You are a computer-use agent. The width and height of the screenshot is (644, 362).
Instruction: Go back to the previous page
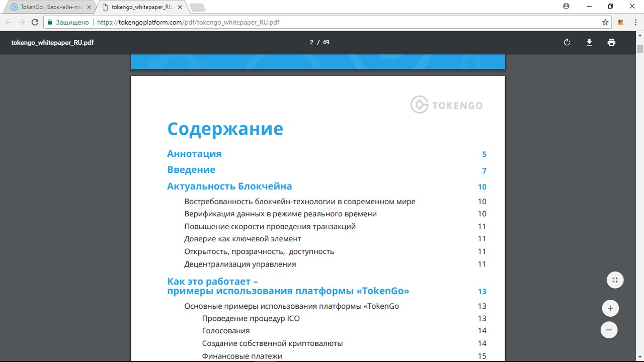(x=9, y=22)
